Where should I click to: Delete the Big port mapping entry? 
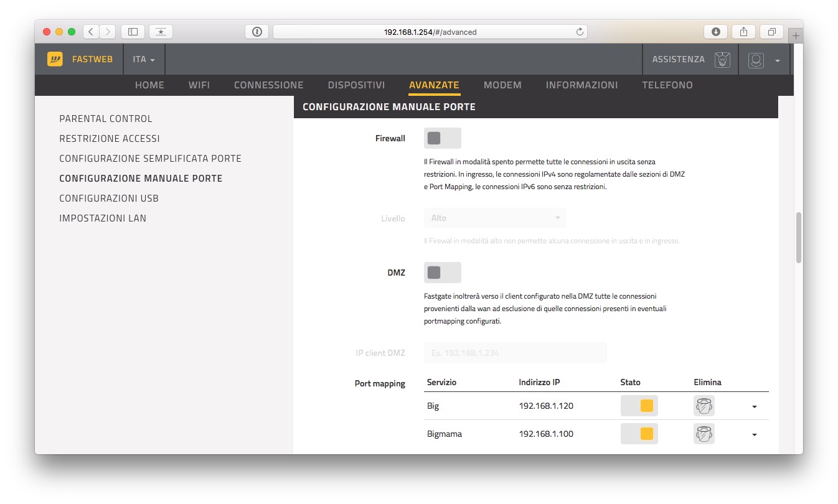click(x=704, y=406)
